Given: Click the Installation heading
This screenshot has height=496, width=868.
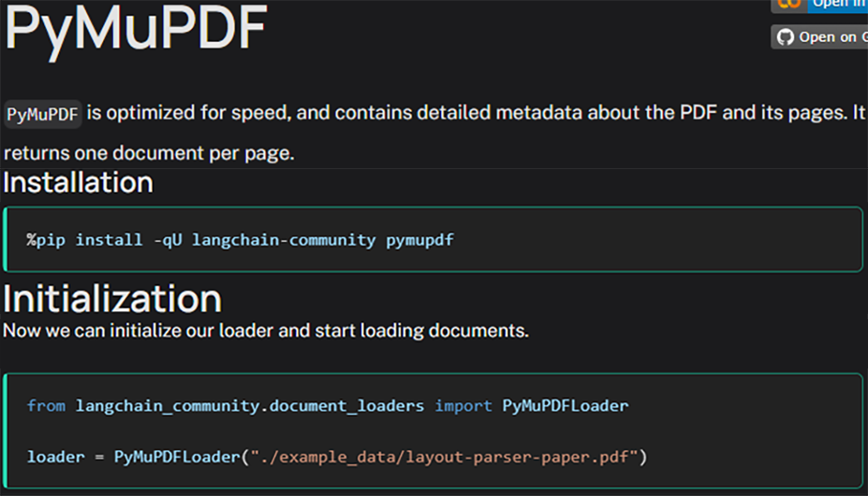Looking at the screenshot, I should [x=78, y=182].
